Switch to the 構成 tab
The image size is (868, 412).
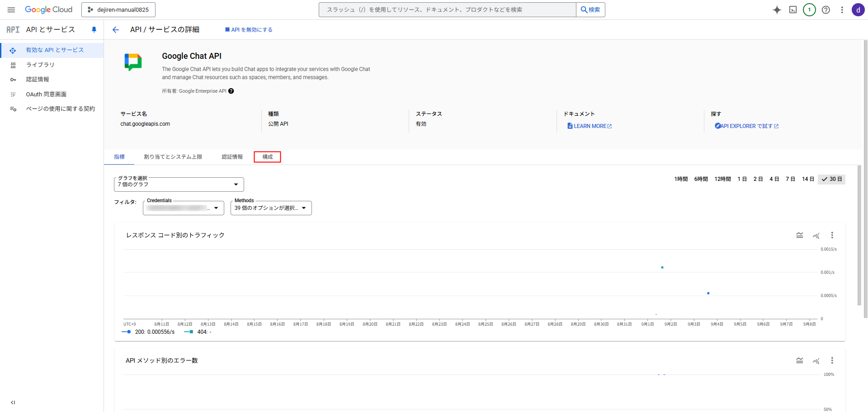[x=267, y=157]
